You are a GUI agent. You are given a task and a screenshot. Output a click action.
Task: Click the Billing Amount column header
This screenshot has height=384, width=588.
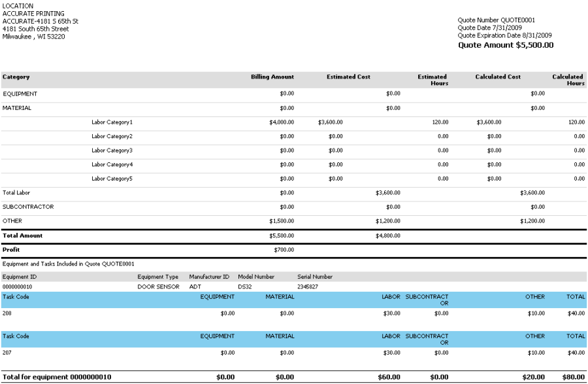point(272,77)
